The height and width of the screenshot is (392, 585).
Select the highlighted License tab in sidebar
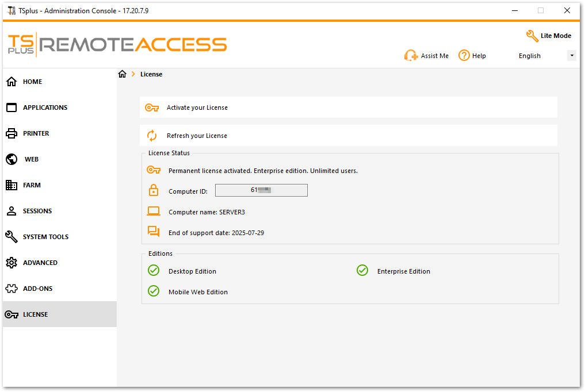36,314
